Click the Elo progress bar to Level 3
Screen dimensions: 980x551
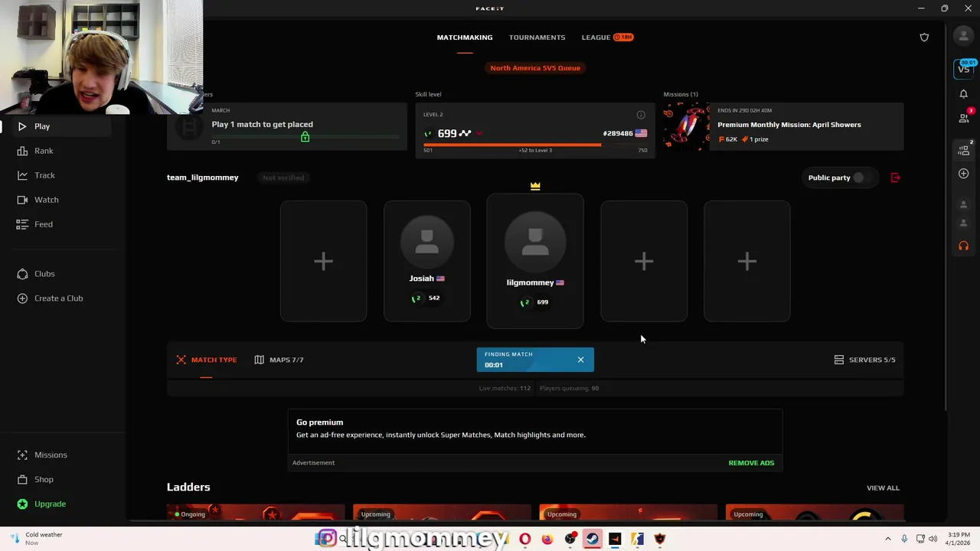tap(535, 144)
